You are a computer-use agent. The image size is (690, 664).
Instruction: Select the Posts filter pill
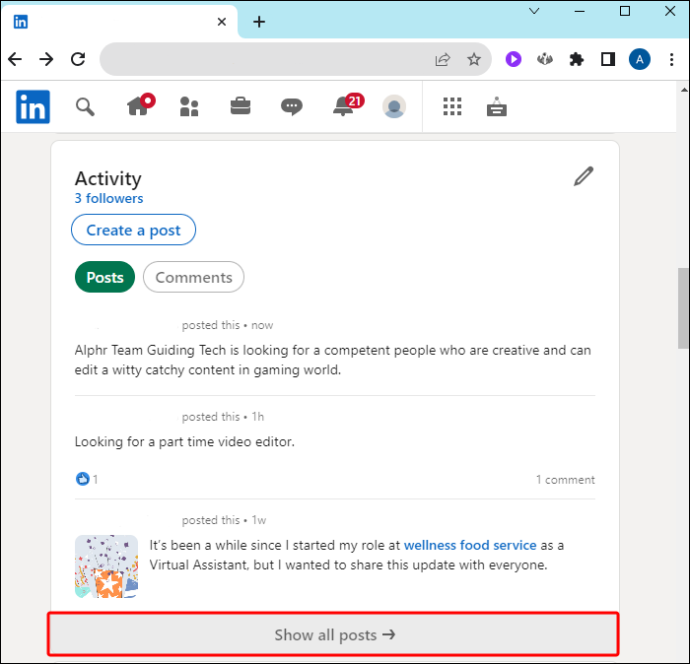click(x=105, y=277)
